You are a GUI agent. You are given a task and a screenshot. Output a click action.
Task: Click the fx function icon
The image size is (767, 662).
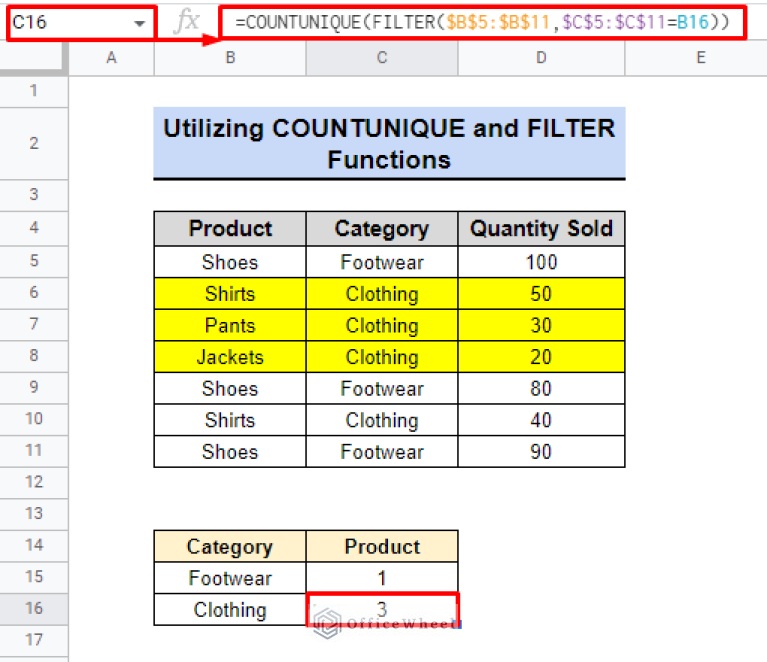(187, 22)
